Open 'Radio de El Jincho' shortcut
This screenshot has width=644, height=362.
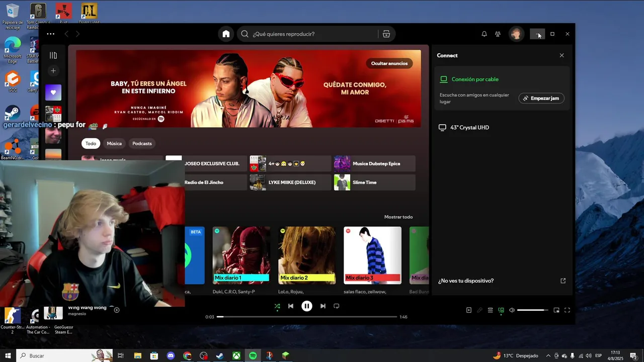[216, 182]
